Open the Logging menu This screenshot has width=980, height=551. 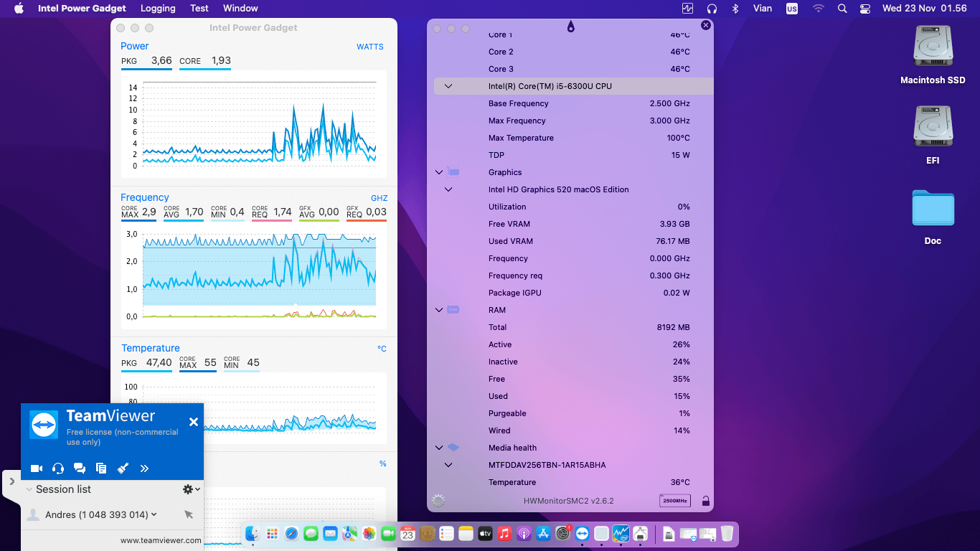click(x=158, y=9)
